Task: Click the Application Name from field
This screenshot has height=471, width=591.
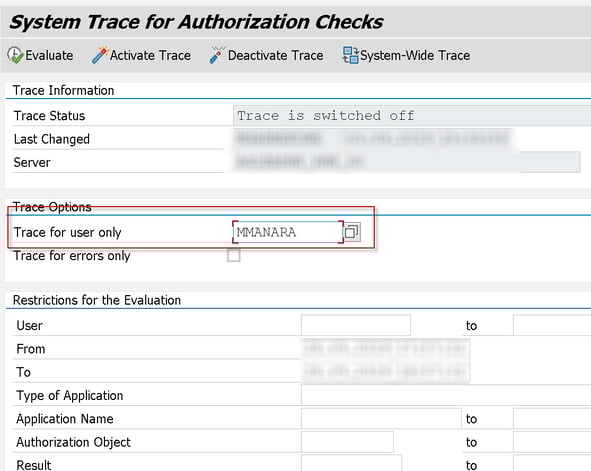Action: coord(381,419)
